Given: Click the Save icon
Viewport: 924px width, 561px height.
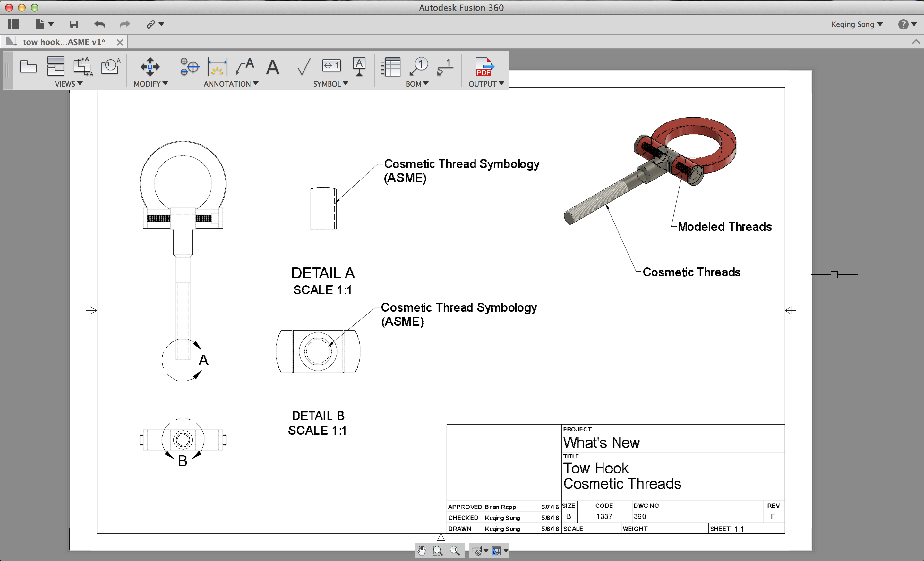Looking at the screenshot, I should coord(74,24).
